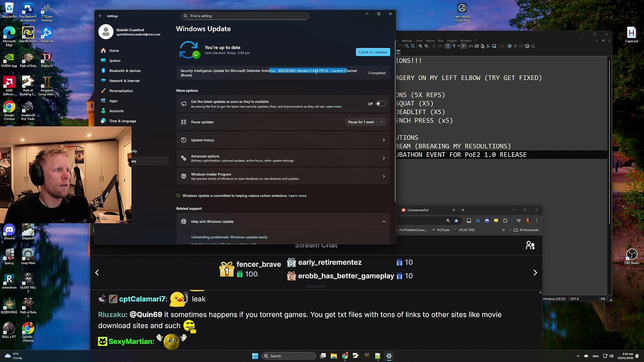Select Discord desktop shortcut
The height and width of the screenshot is (362, 644).
[x=9, y=233]
